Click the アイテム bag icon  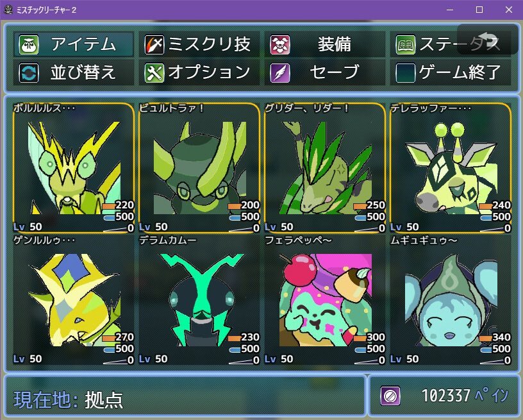tap(29, 44)
